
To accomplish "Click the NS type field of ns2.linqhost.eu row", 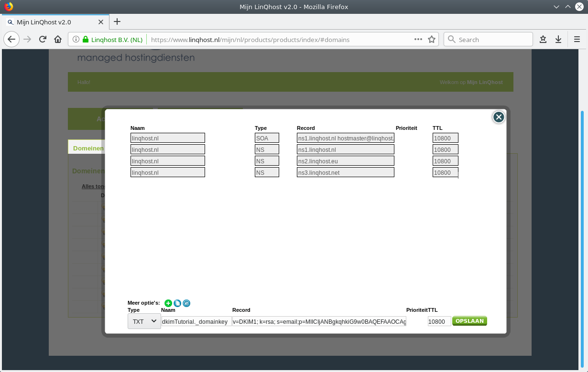I will (x=267, y=161).
